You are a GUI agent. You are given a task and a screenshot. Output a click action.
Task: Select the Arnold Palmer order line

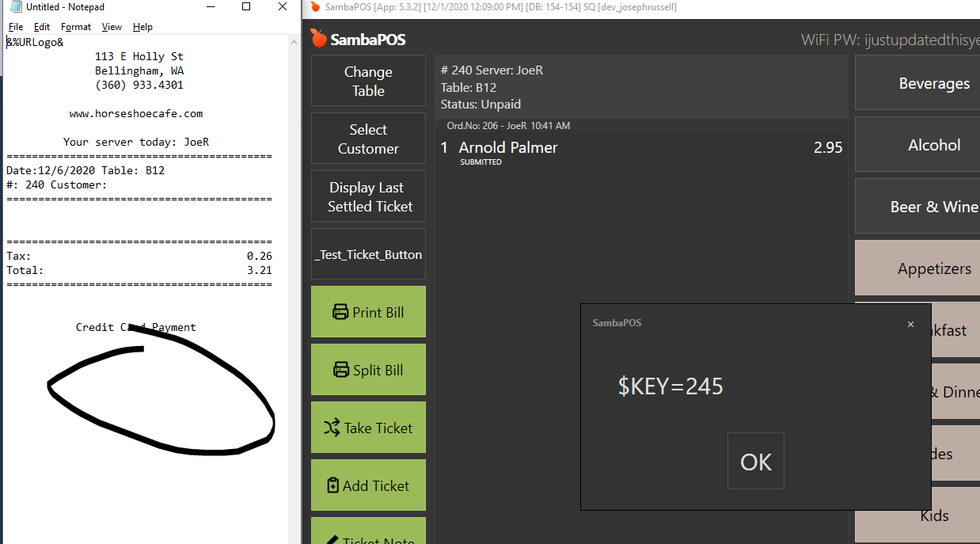coord(641,151)
